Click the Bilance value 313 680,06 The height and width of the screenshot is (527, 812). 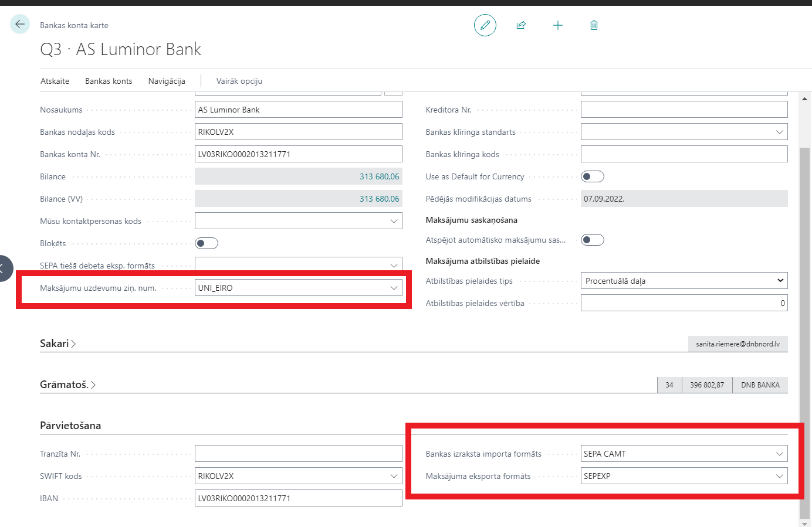(379, 176)
